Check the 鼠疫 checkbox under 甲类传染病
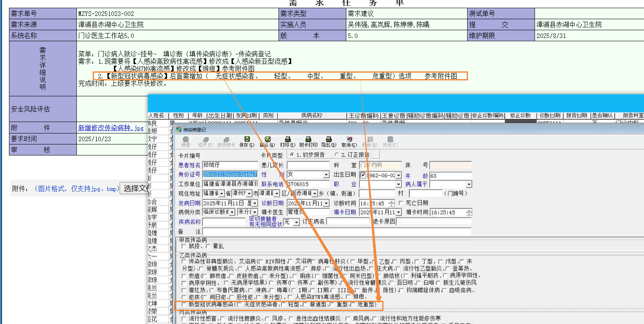 (183, 246)
